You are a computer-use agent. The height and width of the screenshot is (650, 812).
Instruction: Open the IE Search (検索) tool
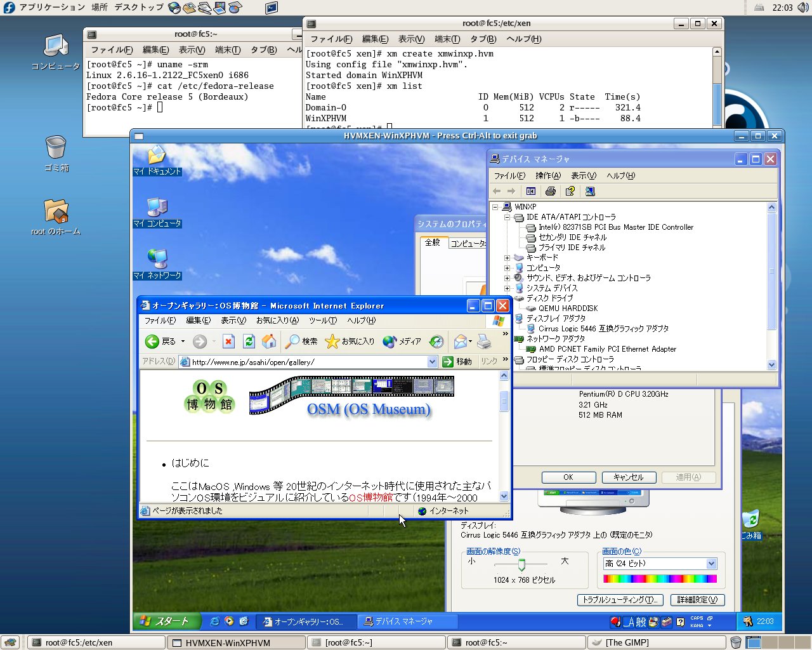click(301, 342)
